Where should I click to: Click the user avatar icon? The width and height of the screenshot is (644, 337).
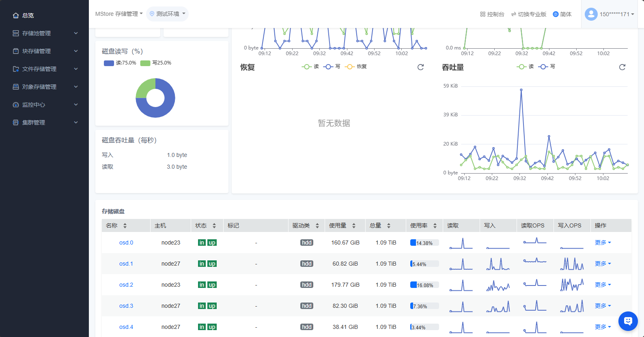point(591,14)
